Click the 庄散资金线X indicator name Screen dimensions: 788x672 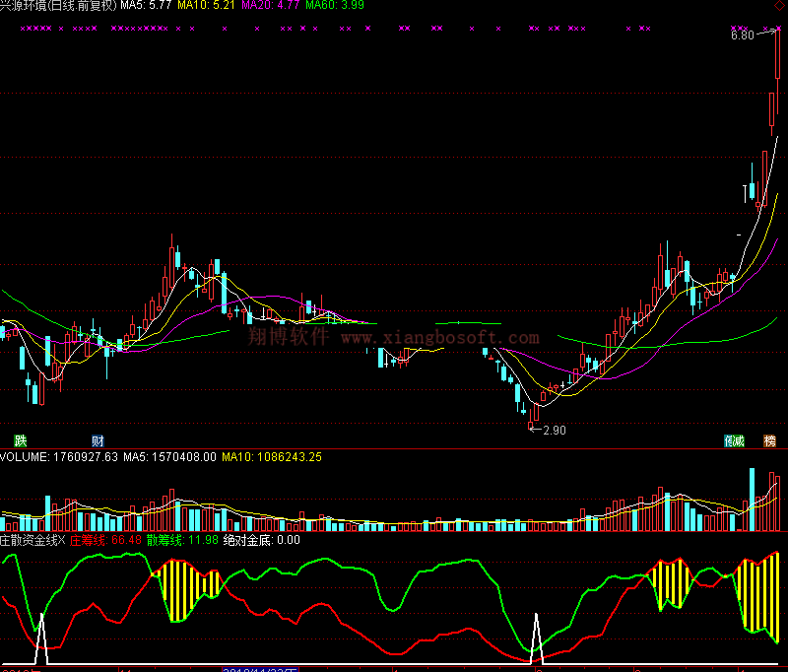tap(33, 540)
